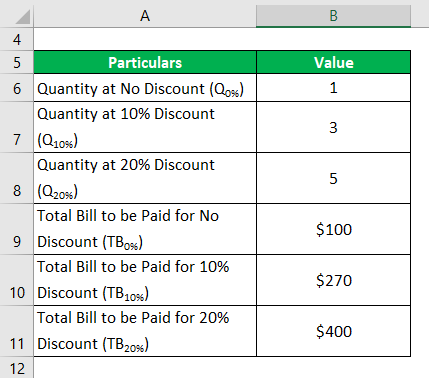Select row 11 header

[17, 331]
